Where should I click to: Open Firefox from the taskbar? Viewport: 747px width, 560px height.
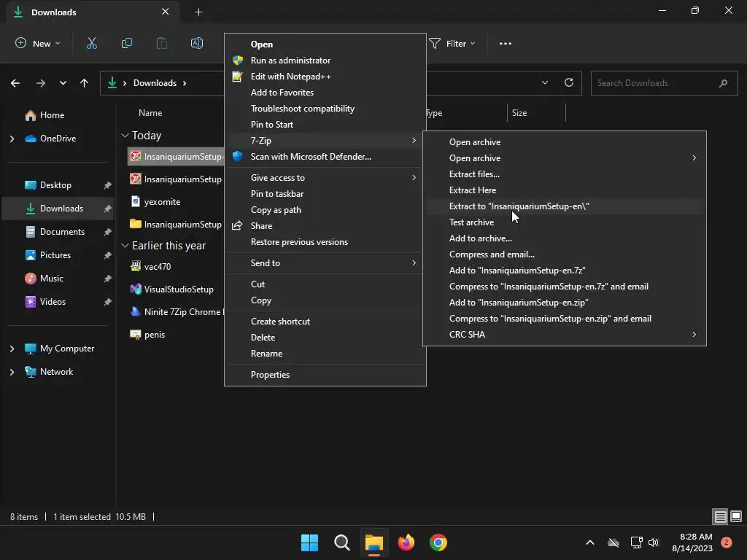[406, 542]
